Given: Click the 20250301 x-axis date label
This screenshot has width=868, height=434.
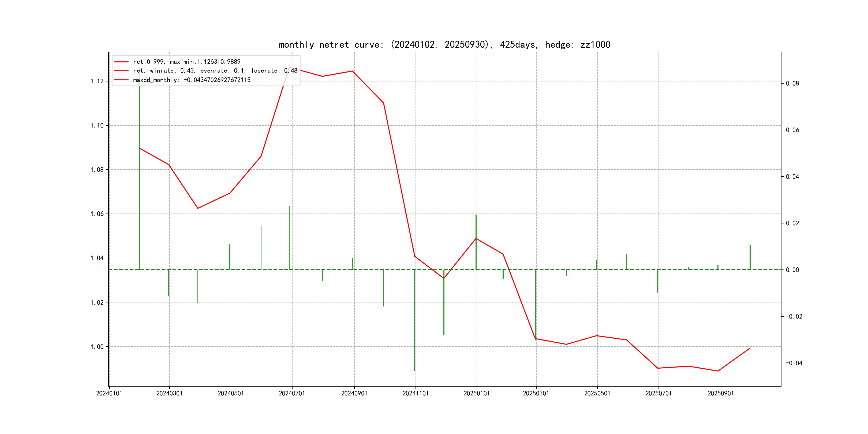Looking at the screenshot, I should 536,393.
